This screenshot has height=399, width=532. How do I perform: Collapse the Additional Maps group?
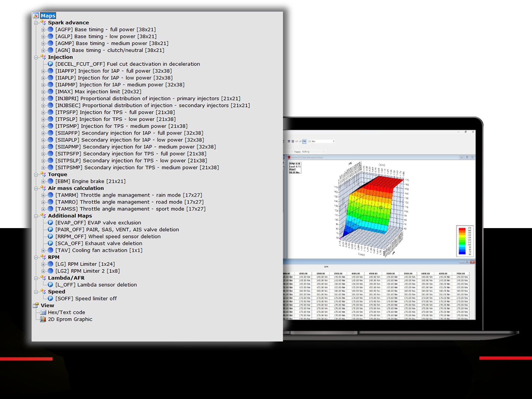[36, 216]
